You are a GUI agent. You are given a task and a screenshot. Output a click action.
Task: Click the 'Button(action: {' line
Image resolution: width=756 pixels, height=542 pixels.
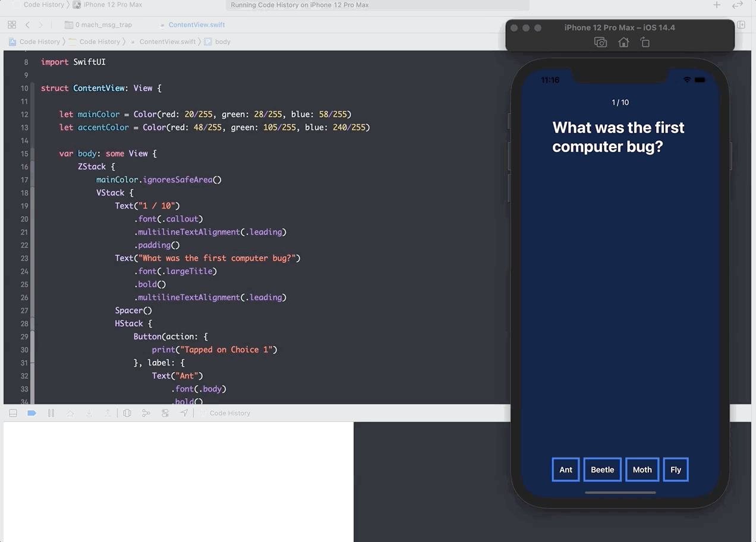pyautogui.click(x=171, y=336)
